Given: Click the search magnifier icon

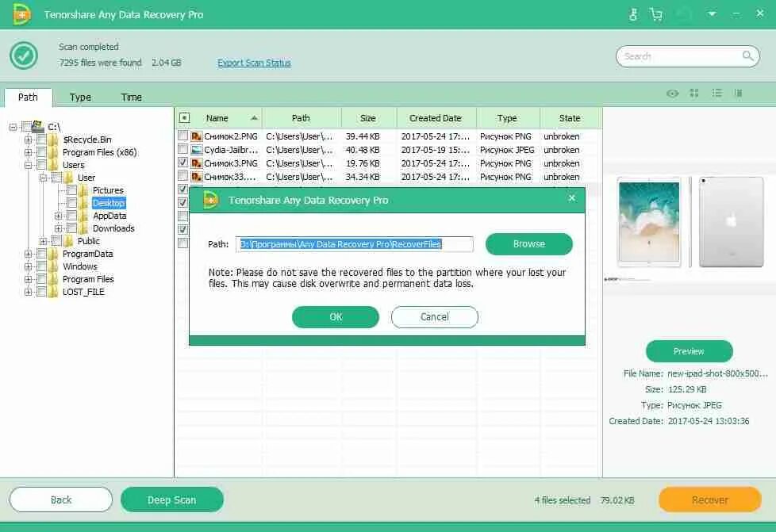Looking at the screenshot, I should (x=747, y=55).
